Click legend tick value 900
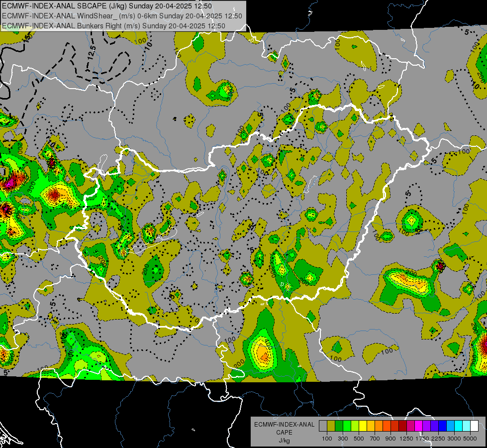 click(x=390, y=439)
